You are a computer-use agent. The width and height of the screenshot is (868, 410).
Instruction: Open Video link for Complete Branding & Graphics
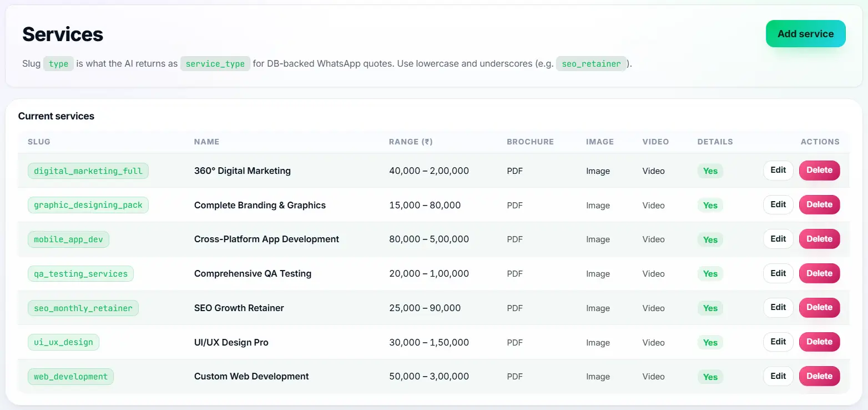653,206
